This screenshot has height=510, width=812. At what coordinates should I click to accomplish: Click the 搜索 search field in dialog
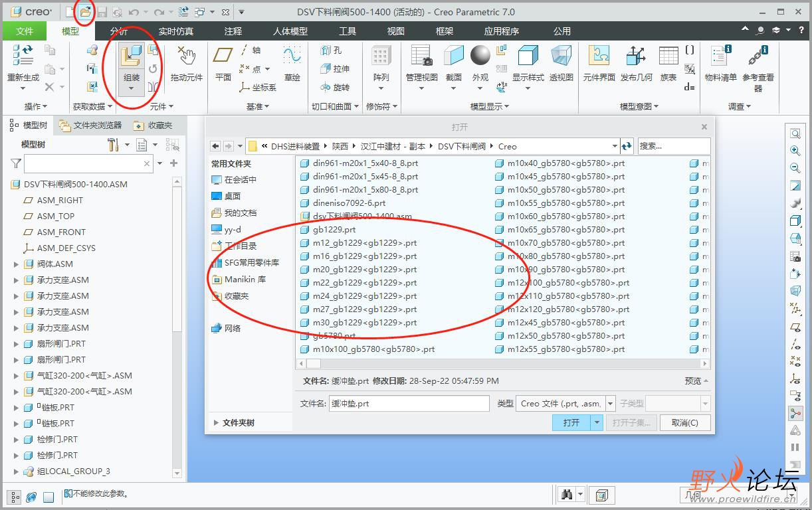[x=674, y=146]
